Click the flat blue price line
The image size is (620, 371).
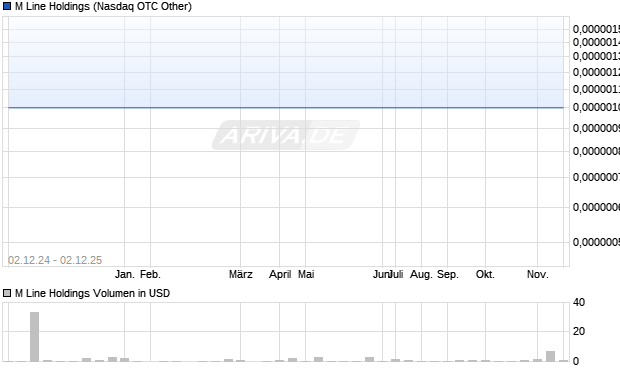[286, 107]
